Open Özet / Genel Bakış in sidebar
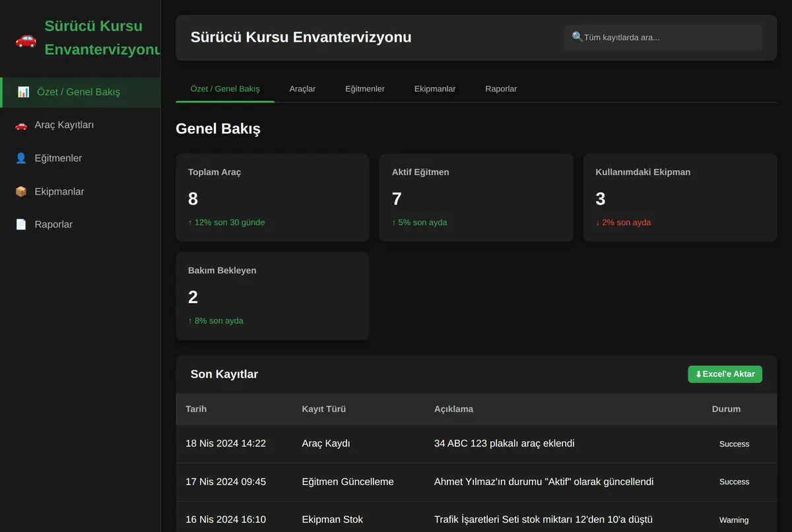Viewport: 792px width, 532px height. pyautogui.click(x=80, y=92)
